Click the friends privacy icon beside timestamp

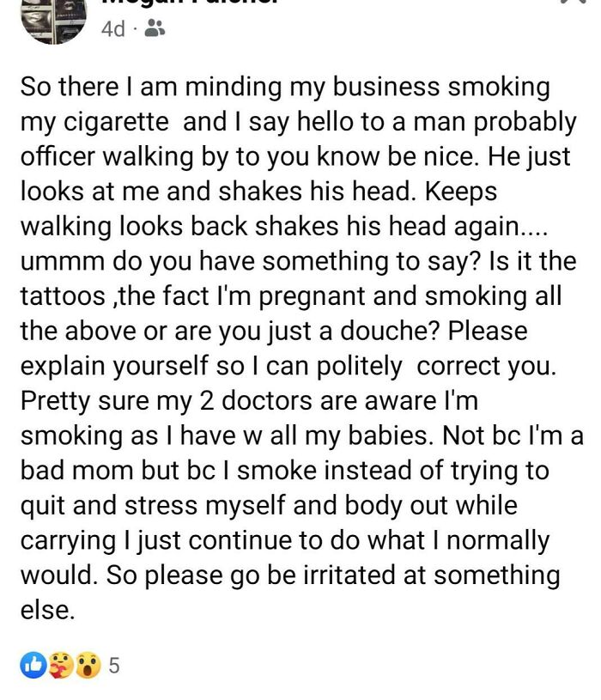155,29
